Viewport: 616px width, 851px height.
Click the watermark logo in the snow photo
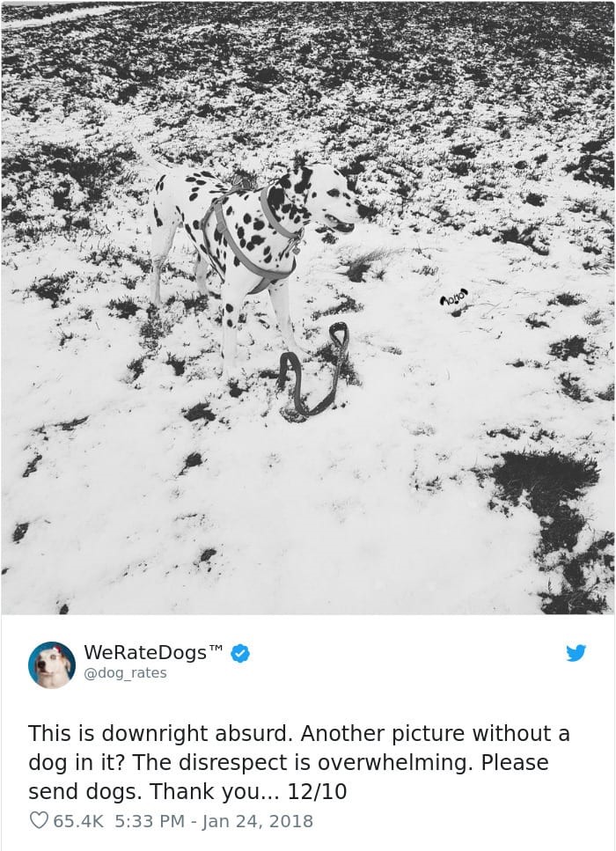[453, 297]
